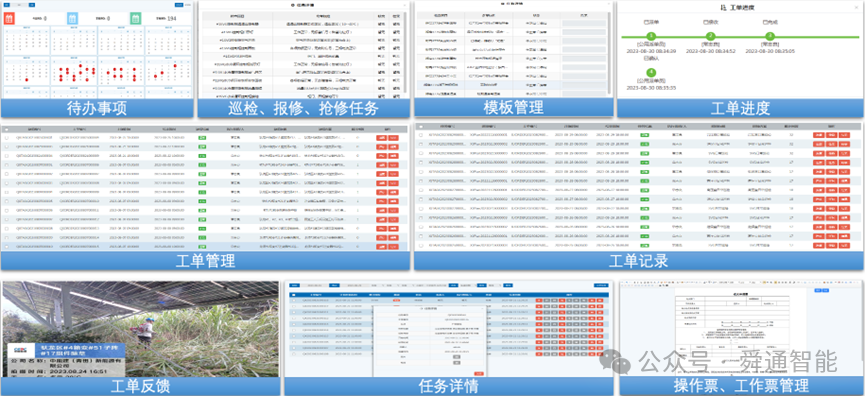Viewport: 865px width, 396px height.
Task: Click first empty field in 模板管理 last column
Action: tap(584, 24)
